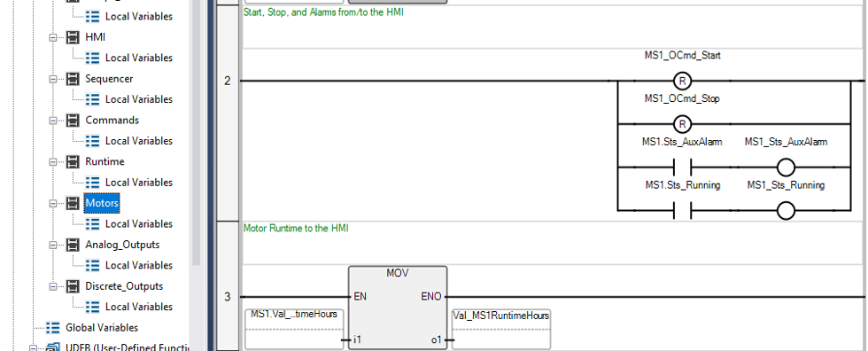Click the Runtime program icon

(x=73, y=161)
